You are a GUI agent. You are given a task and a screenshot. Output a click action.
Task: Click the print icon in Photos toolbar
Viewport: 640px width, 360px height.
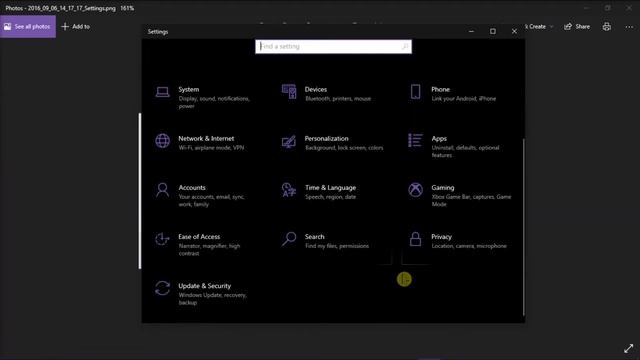point(607,27)
